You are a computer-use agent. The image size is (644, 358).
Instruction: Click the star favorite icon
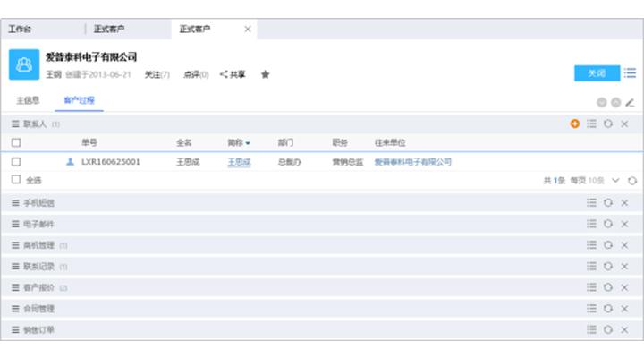point(265,75)
